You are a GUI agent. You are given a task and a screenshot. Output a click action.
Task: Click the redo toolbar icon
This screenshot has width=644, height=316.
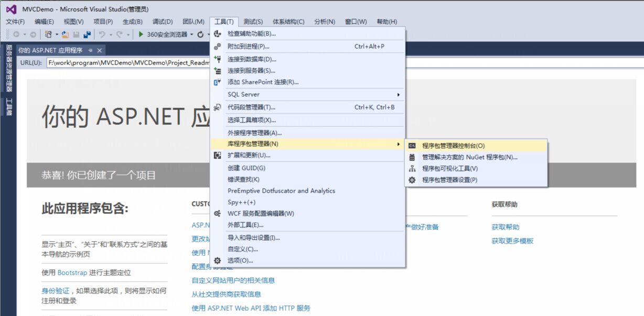tap(120, 35)
